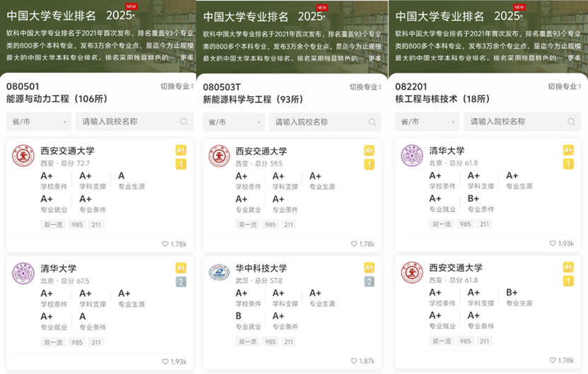Click 清华大学 logo in 能源与动力工程 list
This screenshot has width=588, height=374.
point(23,274)
